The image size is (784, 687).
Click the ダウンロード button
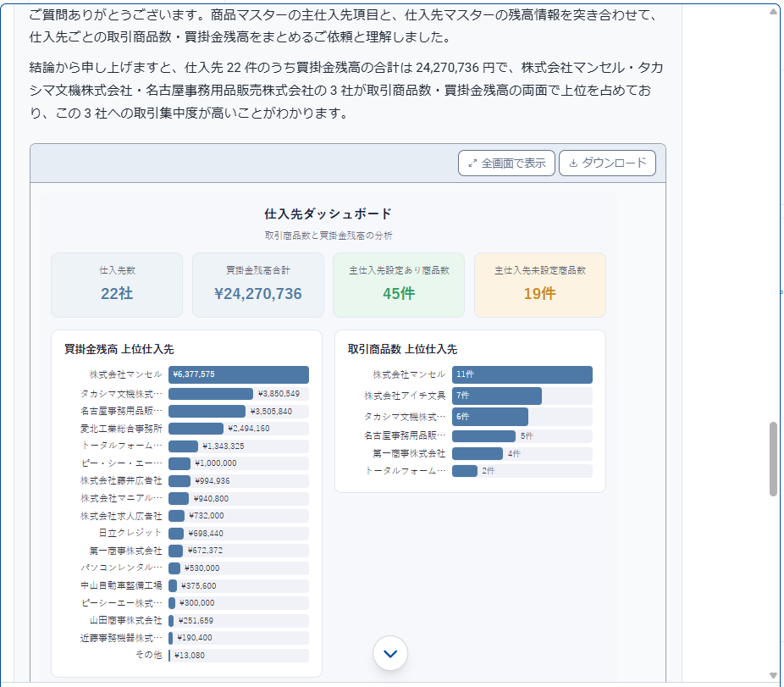(x=607, y=163)
